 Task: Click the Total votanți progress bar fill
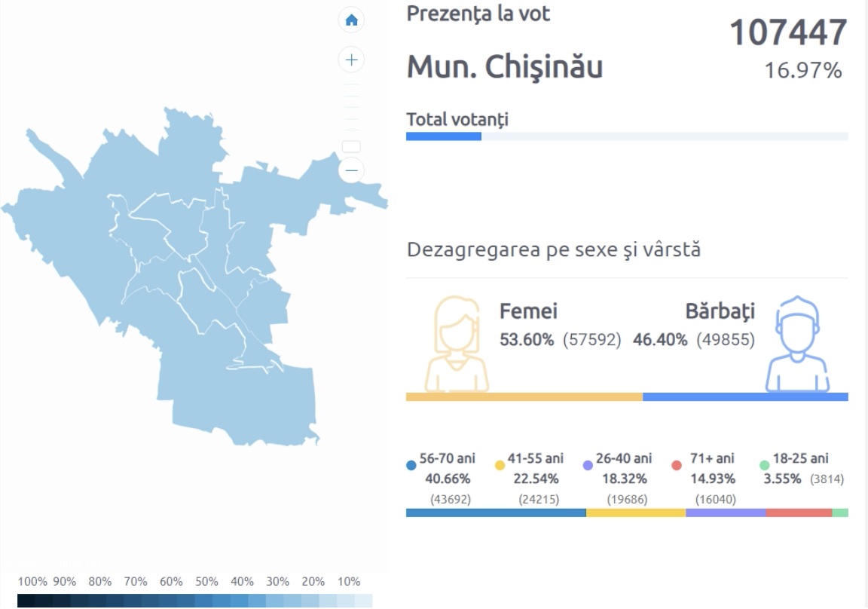click(443, 136)
